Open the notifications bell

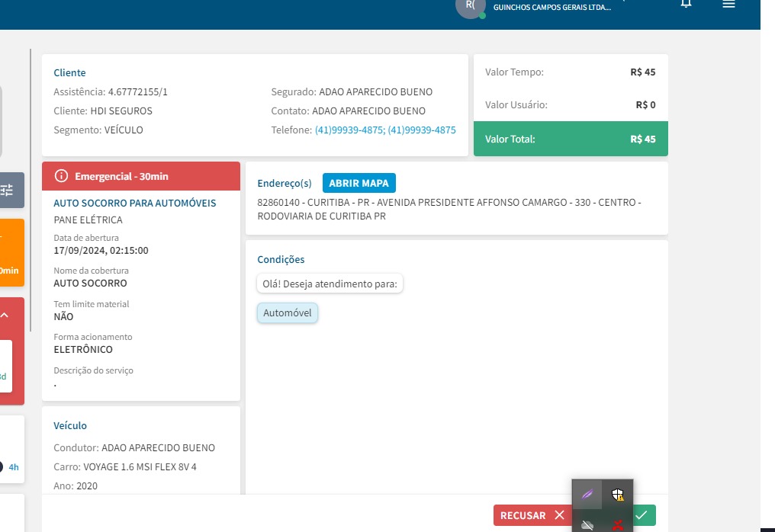click(x=687, y=5)
